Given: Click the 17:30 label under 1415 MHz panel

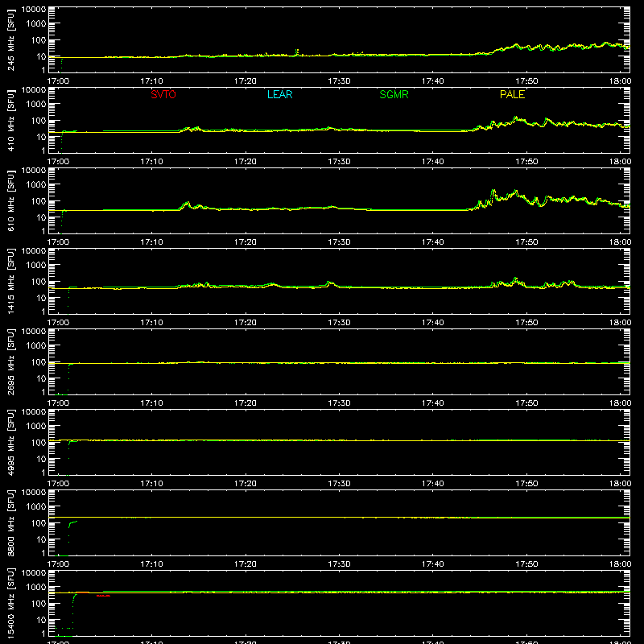Looking at the screenshot, I should [x=339, y=323].
